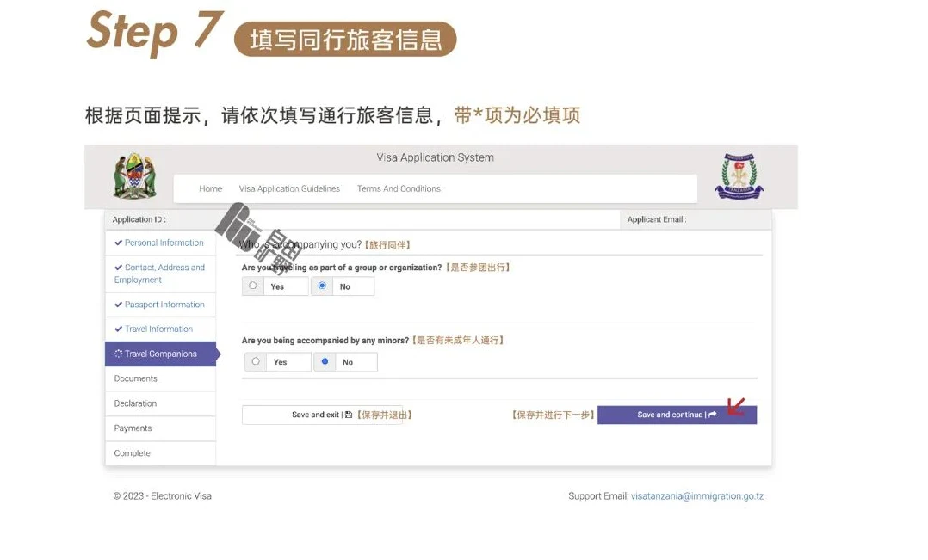The image size is (928, 560).
Task: Select the Travel Companions step
Action: coord(160,354)
